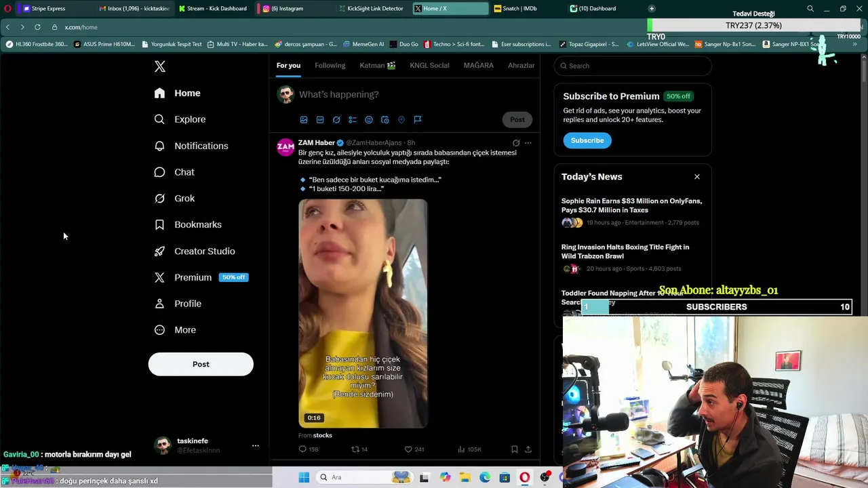Click the flag icon in composer
Viewport: 868px width, 488px height.
[418, 119]
